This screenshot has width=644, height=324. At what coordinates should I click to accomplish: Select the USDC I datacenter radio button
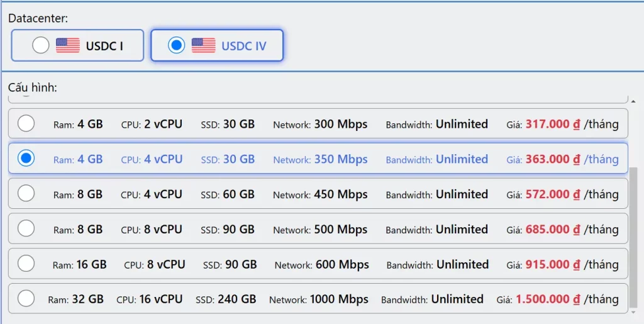pos(41,45)
